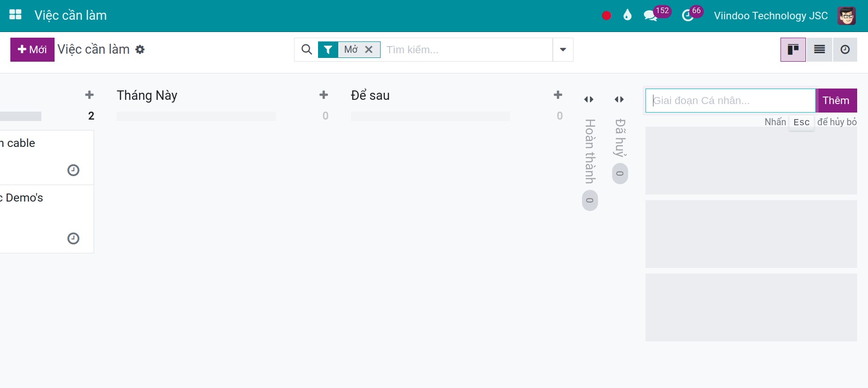Click the red recording indicator icon
The image size is (868, 388).
tap(606, 16)
